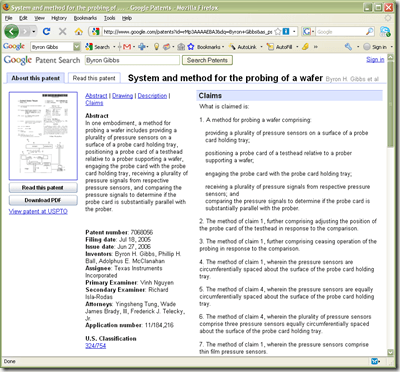The width and height of the screenshot is (400, 372).
Task: Click the light bulb icon on Google Toolbar
Action: pyautogui.click(x=156, y=47)
